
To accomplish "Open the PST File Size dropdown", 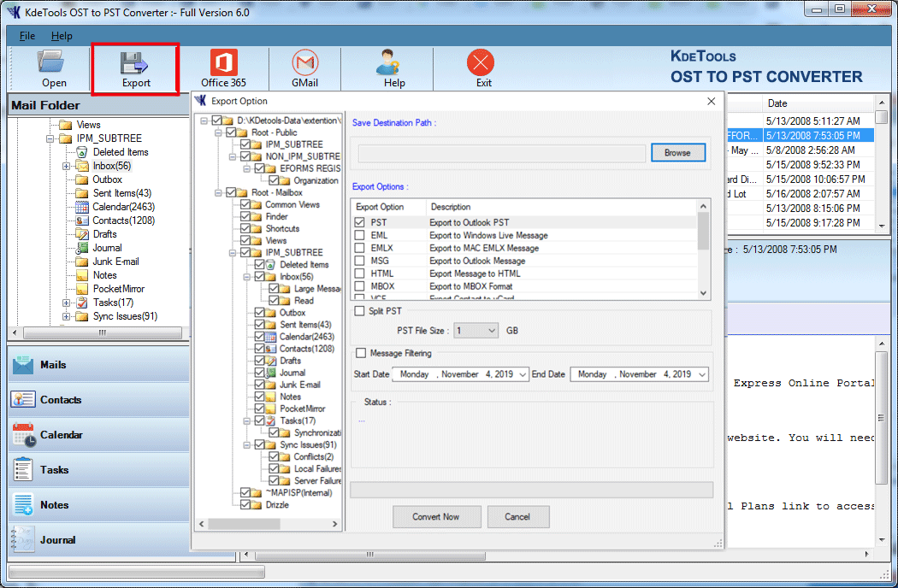I will [493, 329].
